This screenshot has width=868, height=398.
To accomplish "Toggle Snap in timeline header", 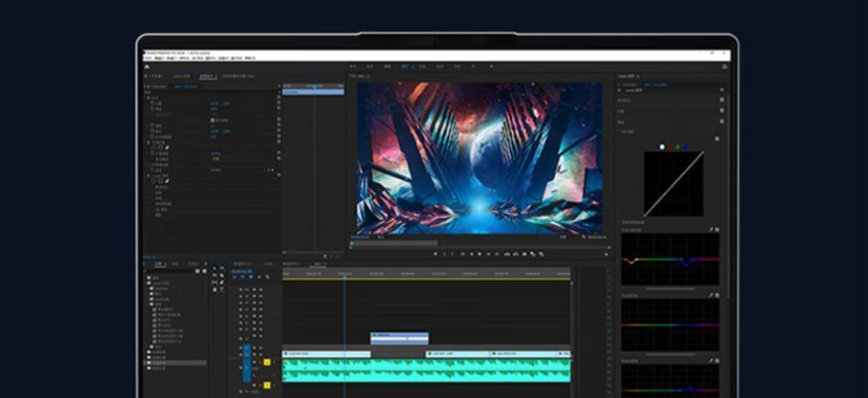I will (x=243, y=276).
